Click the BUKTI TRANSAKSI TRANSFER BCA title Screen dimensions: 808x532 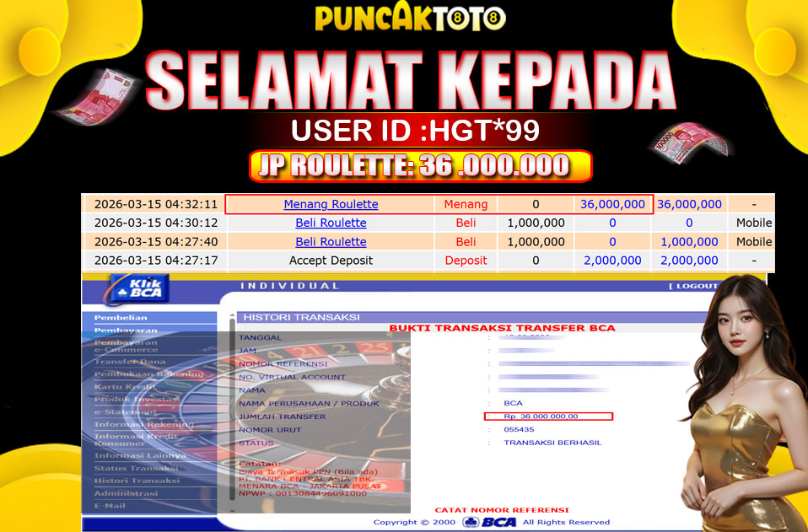(x=503, y=328)
